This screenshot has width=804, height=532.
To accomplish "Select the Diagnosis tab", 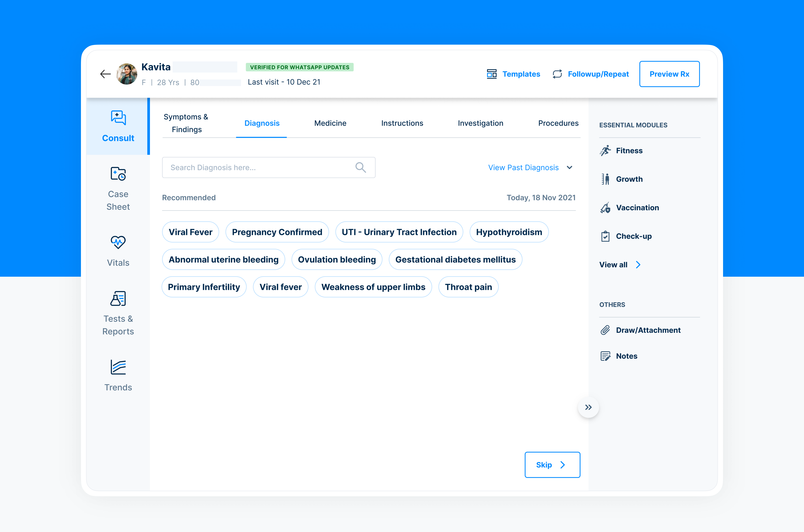I will [x=262, y=123].
